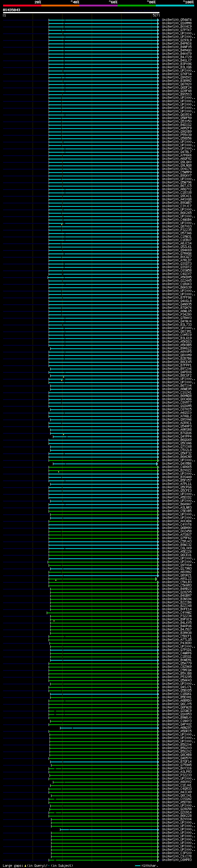This screenshot has height=868, width=197.
Task: Open UniRef100_Q5RF59 hit
Action: [x=177, y=118]
